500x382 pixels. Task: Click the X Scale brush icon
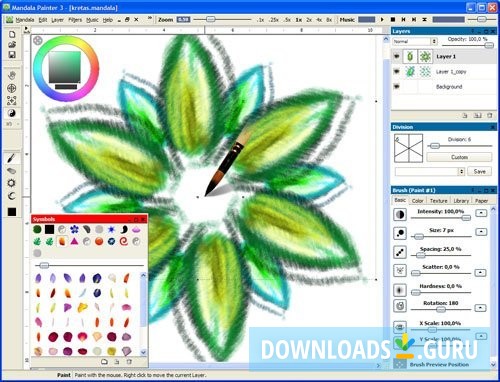(x=400, y=327)
